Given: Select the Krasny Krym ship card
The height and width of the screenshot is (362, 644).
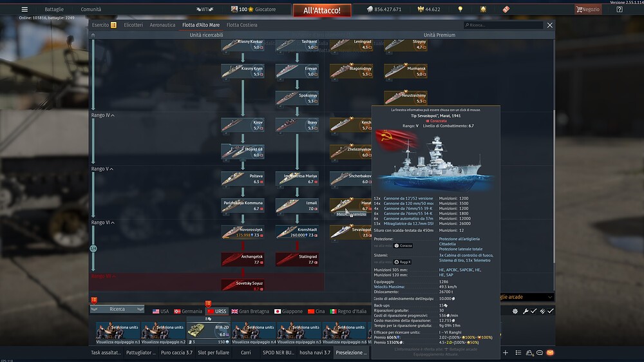Looking at the screenshot, I should click(243, 71).
